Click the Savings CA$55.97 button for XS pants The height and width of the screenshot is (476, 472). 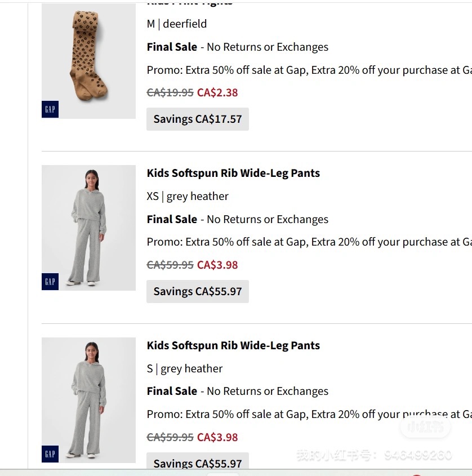click(197, 291)
